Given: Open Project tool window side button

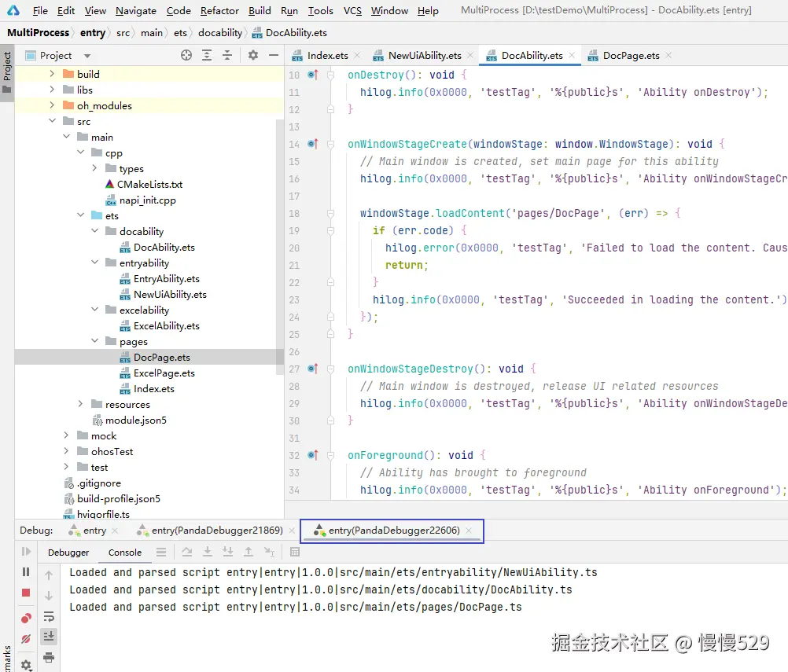Looking at the screenshot, I should pos(7,73).
